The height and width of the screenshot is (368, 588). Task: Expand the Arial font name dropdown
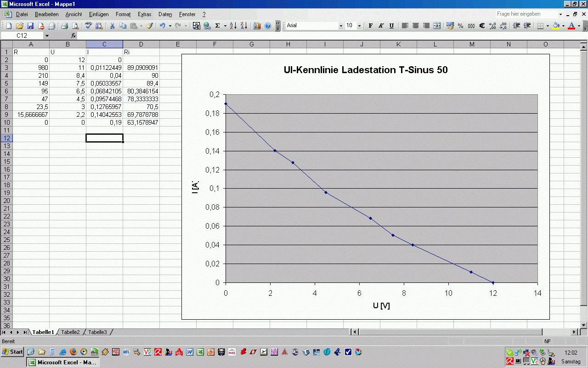coord(341,26)
